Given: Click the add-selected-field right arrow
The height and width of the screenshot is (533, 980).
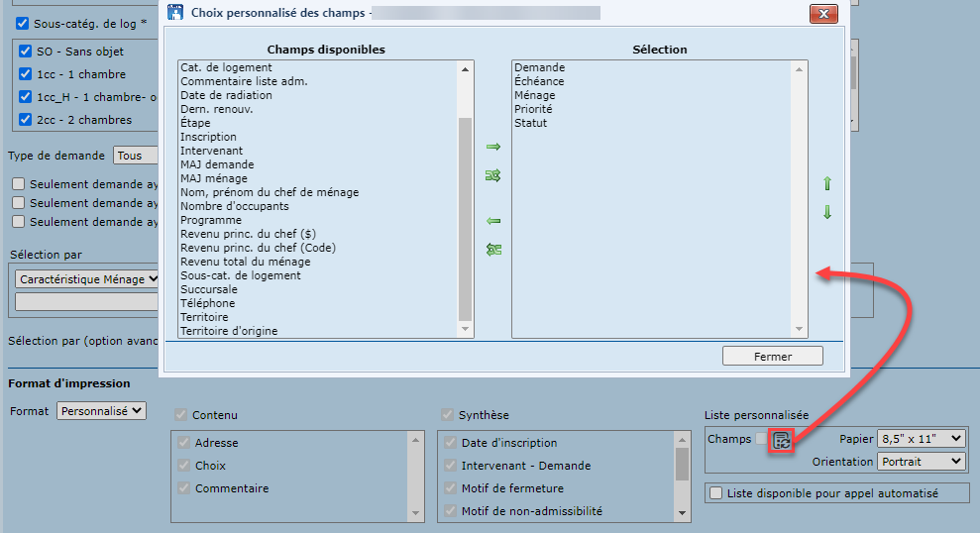Looking at the screenshot, I should [492, 147].
